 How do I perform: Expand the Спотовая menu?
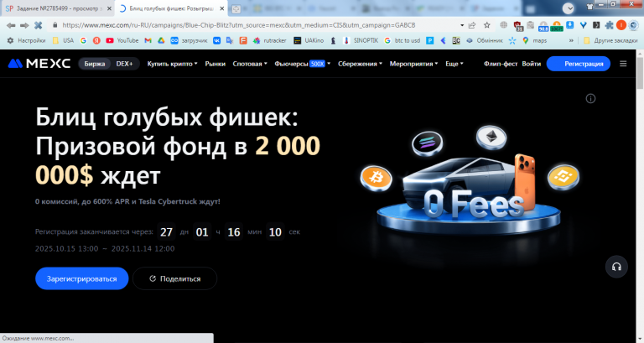250,64
